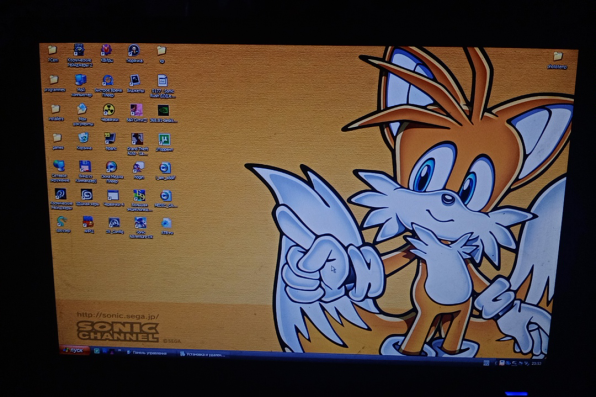Open the 'games' folder
The width and height of the screenshot is (596, 397).
pos(57,141)
